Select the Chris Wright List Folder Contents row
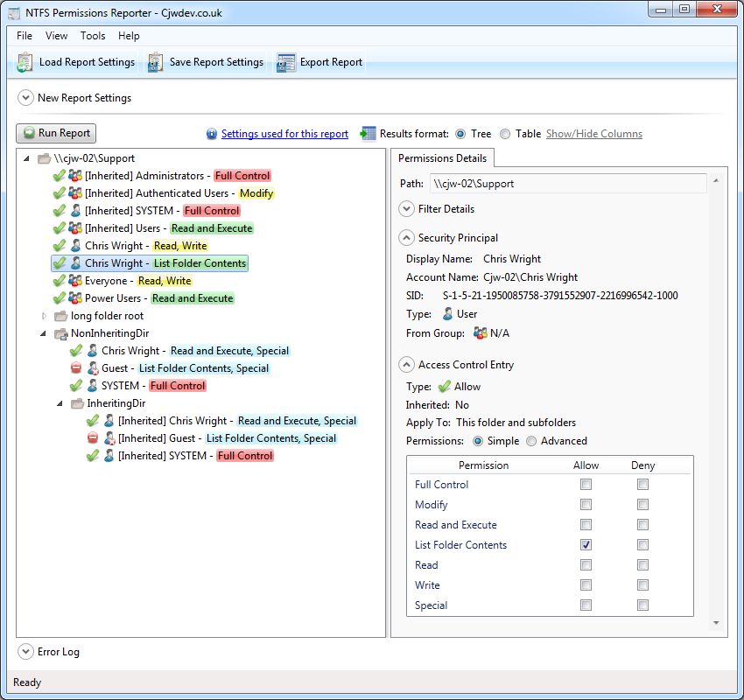The image size is (744, 700). pos(150,263)
